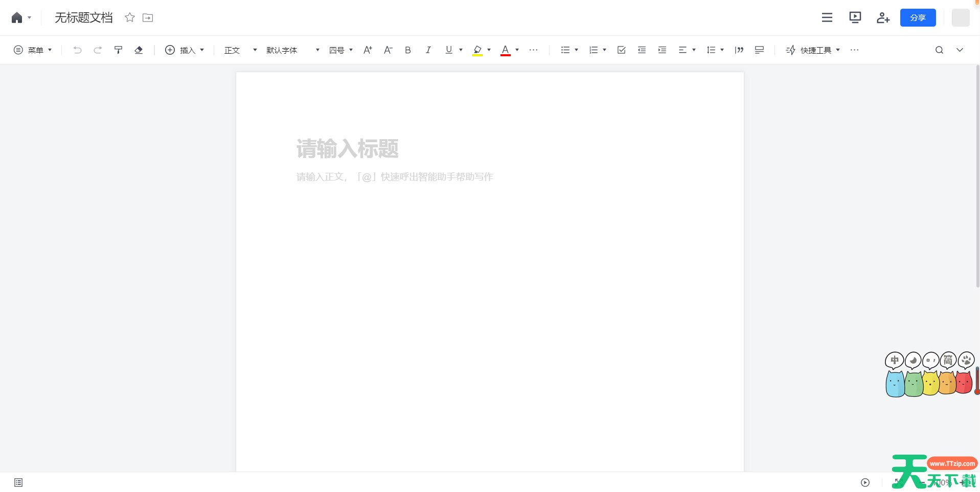Image resolution: width=980 pixels, height=492 pixels.
Task: Open the search magnifier icon
Action: tap(938, 50)
